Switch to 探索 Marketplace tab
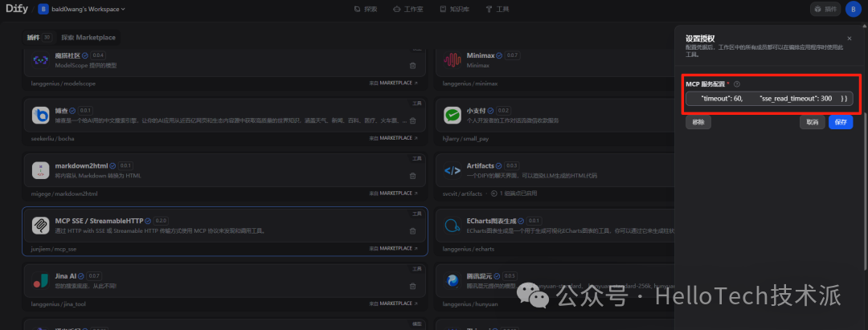The height and width of the screenshot is (330, 868). click(x=88, y=38)
